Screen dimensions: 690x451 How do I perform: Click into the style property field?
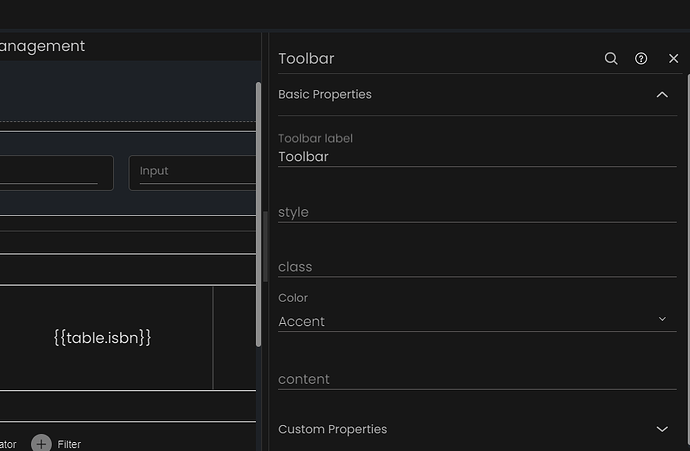point(477,213)
